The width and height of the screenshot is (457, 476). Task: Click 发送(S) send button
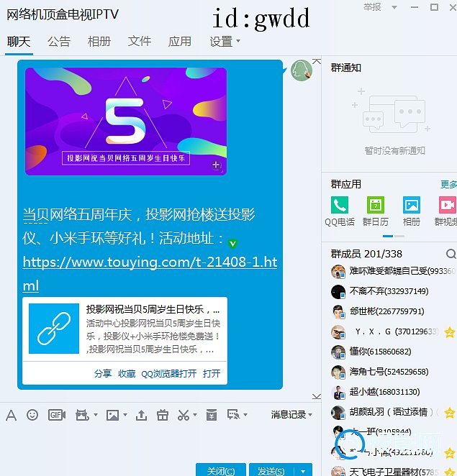271,470
